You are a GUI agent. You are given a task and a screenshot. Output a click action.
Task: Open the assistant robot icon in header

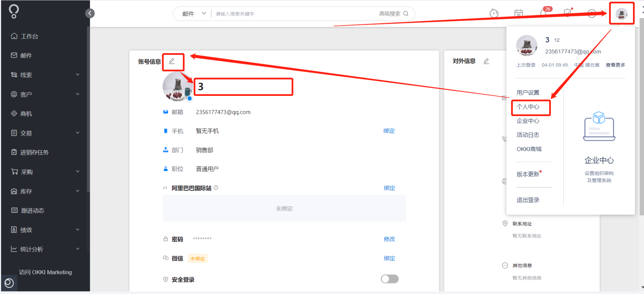pos(494,13)
